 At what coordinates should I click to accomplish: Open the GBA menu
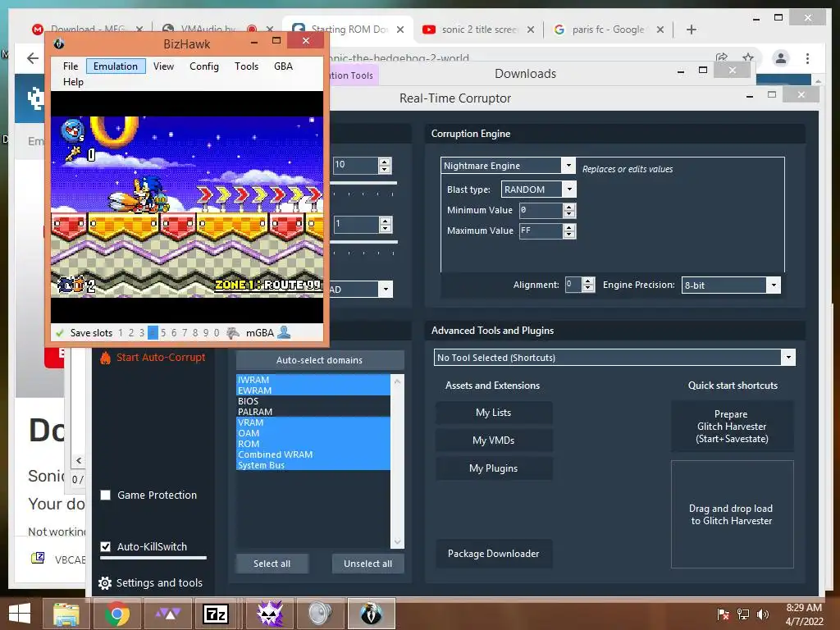(x=283, y=66)
